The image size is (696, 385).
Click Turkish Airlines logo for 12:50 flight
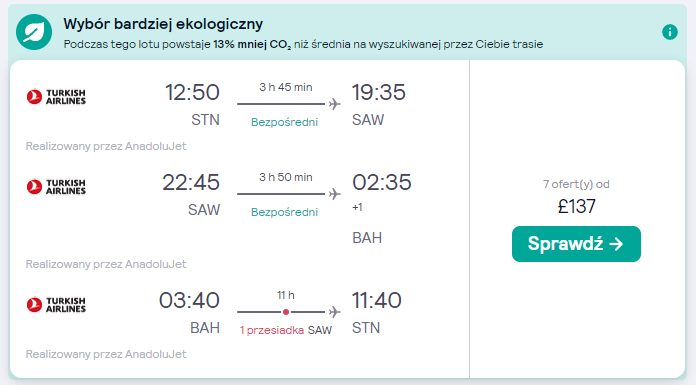(56, 97)
